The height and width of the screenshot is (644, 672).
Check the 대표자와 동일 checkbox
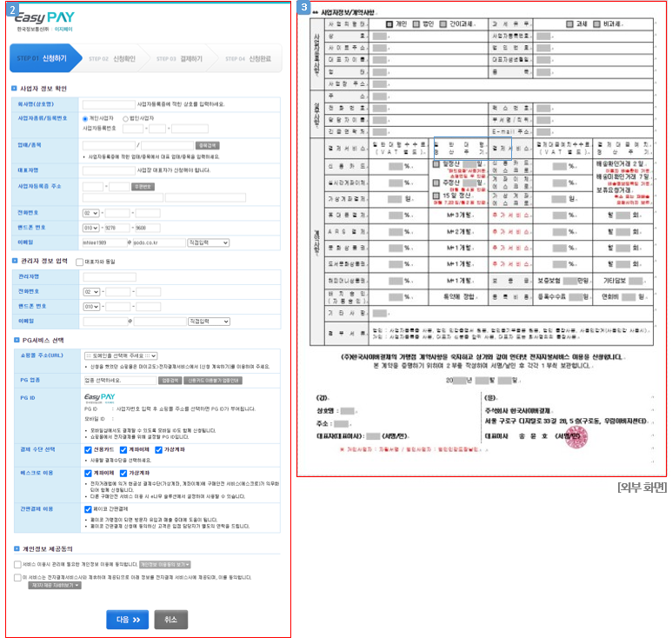tap(79, 262)
